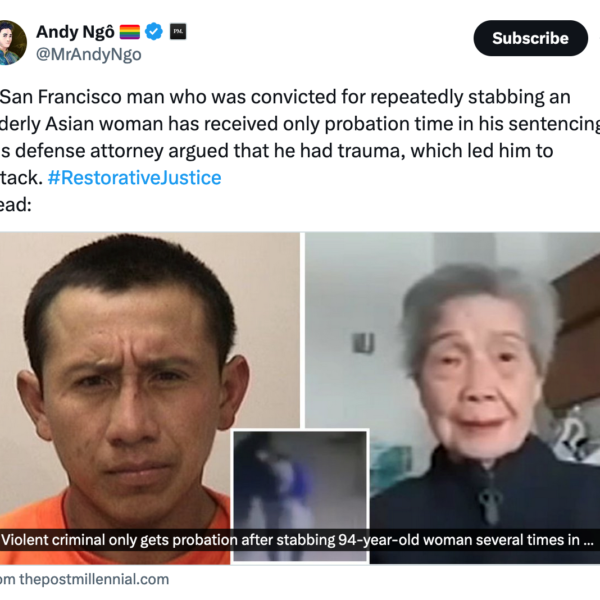
Task: Click tweet line starting 'San Francisco man'
Action: (x=285, y=97)
